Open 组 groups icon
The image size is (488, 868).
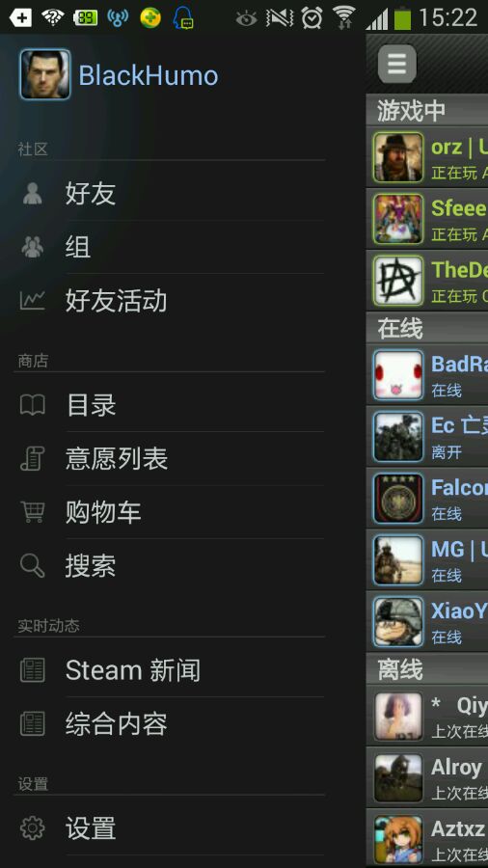pyautogui.click(x=33, y=246)
